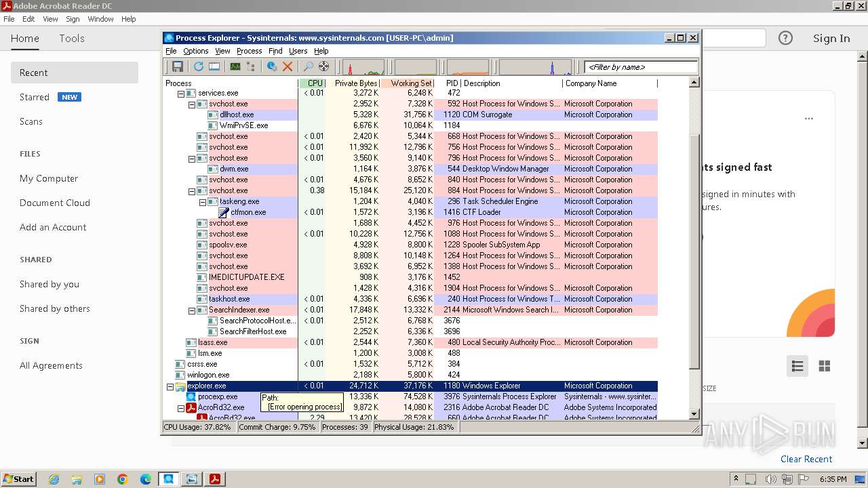Collapse the services.exe tree node

pos(181,94)
